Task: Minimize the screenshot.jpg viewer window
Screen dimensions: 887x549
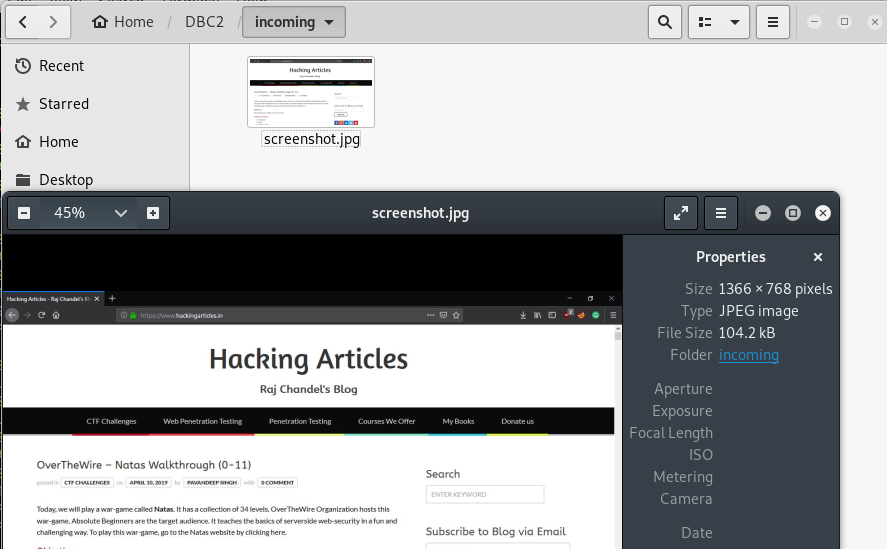Action: (x=763, y=213)
